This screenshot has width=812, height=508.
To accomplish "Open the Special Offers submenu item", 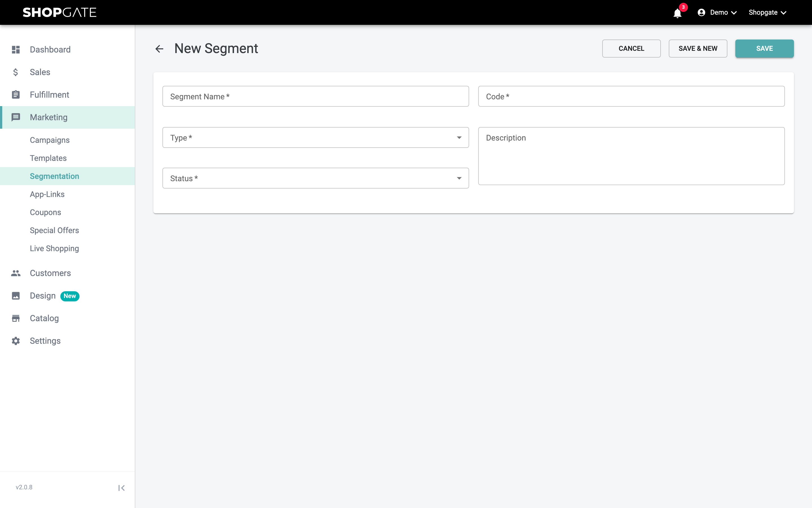I will click(67, 230).
